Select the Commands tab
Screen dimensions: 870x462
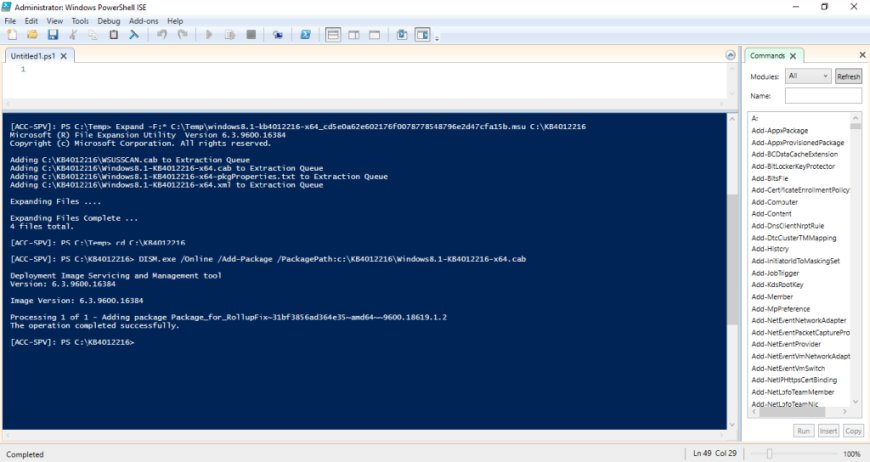767,56
